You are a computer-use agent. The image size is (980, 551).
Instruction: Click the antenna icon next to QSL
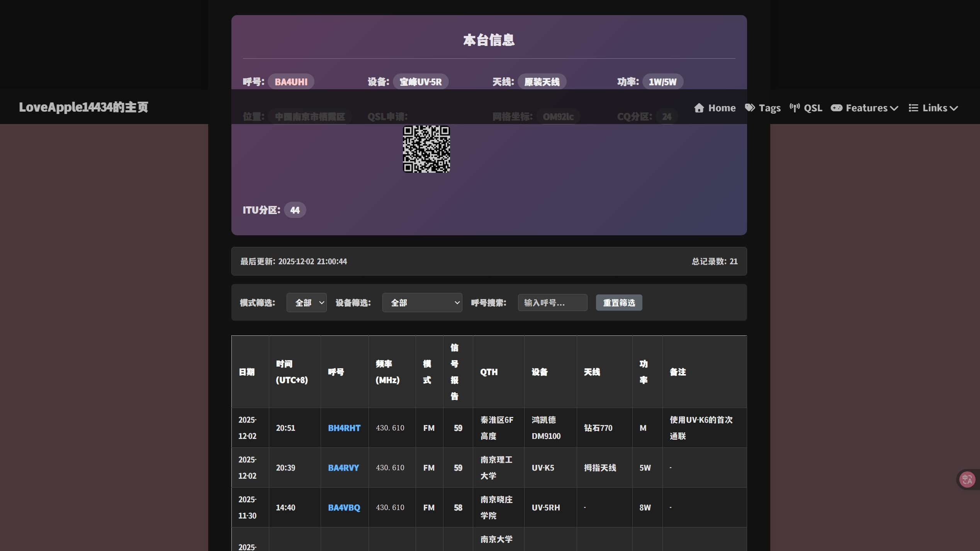coord(795,107)
